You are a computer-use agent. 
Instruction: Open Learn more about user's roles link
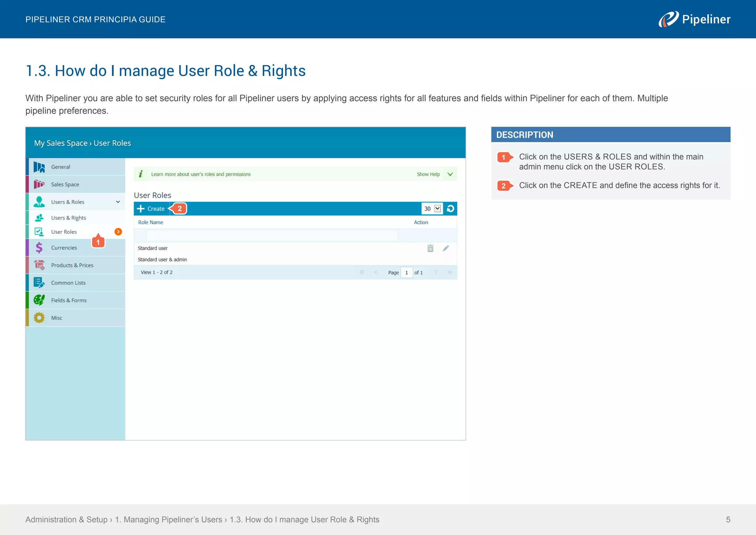click(201, 174)
